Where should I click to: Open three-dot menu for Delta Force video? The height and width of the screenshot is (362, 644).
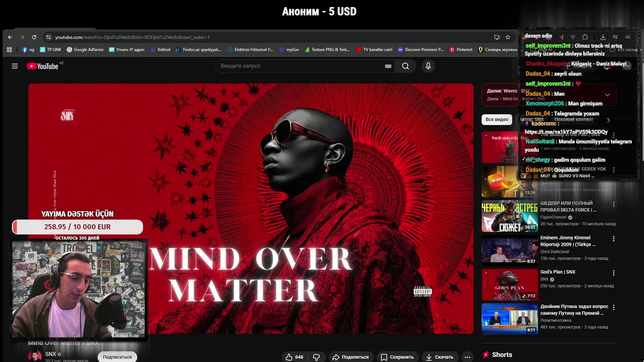point(613,204)
